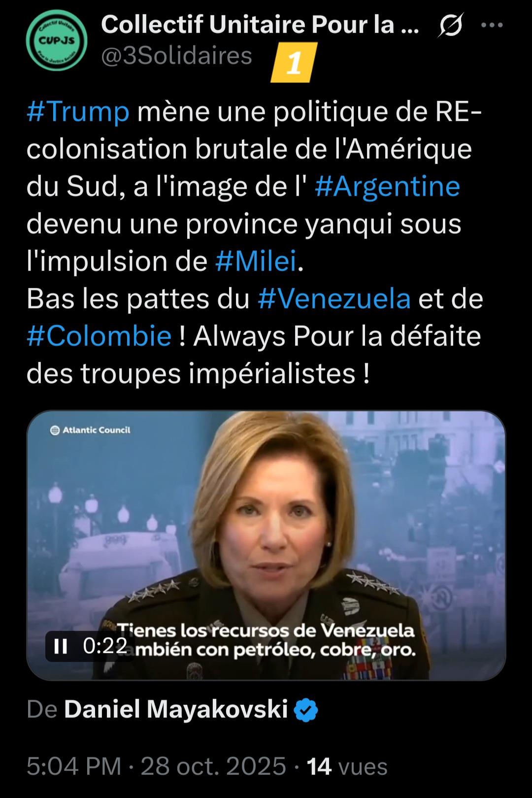Open the CUPJS profile avatar

[x=56, y=41]
